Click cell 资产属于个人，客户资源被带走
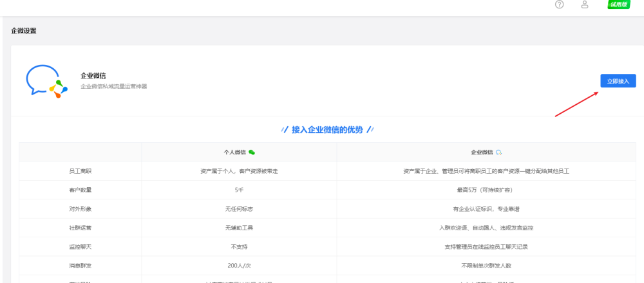Viewport: 644px width, 283px height. 239,171
